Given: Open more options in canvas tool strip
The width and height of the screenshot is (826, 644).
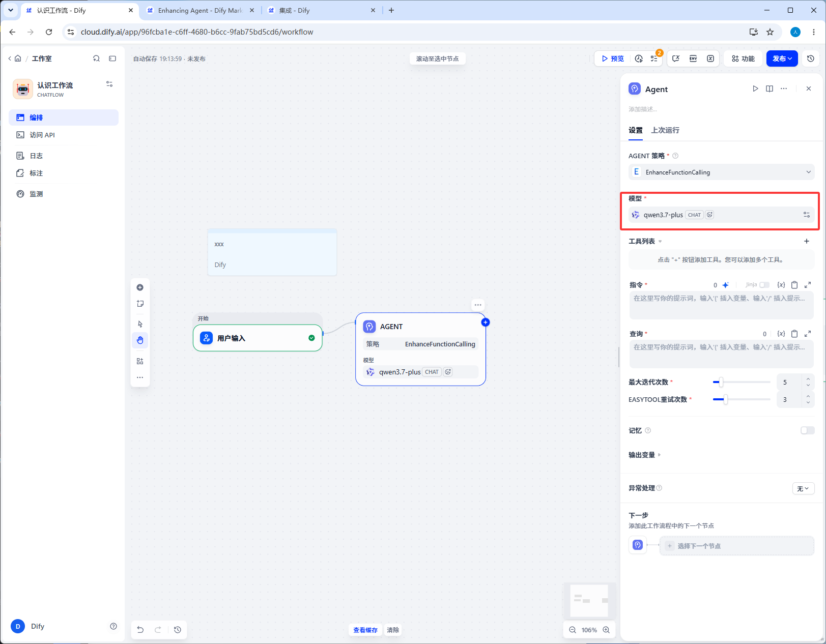Looking at the screenshot, I should coord(140,377).
